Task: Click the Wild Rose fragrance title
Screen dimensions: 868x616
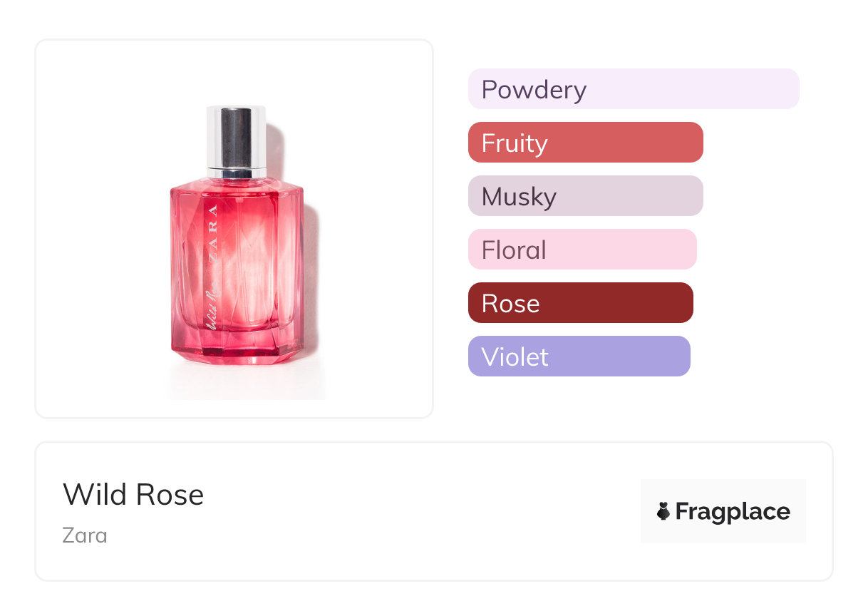Action: [x=133, y=495]
